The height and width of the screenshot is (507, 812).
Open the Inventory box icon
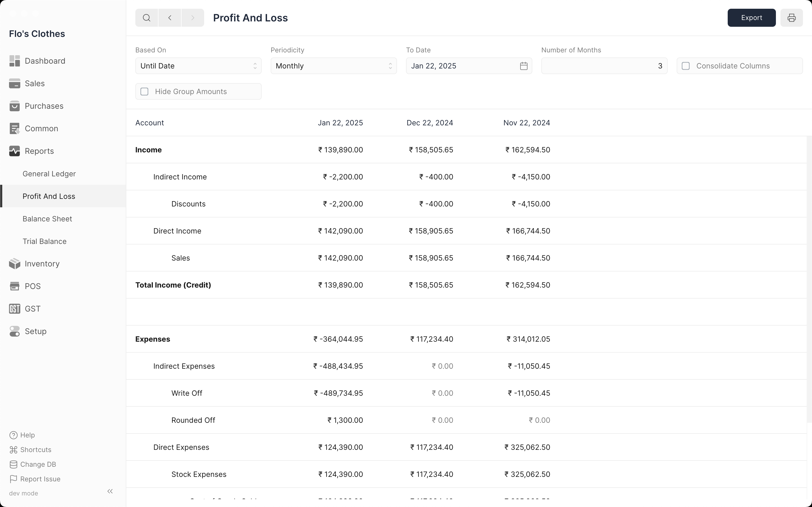(x=14, y=264)
